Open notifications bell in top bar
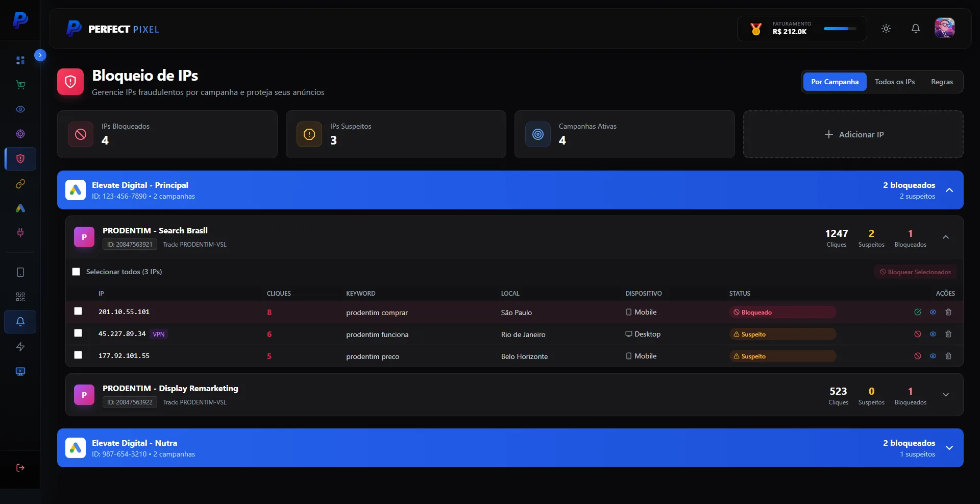 [916, 29]
